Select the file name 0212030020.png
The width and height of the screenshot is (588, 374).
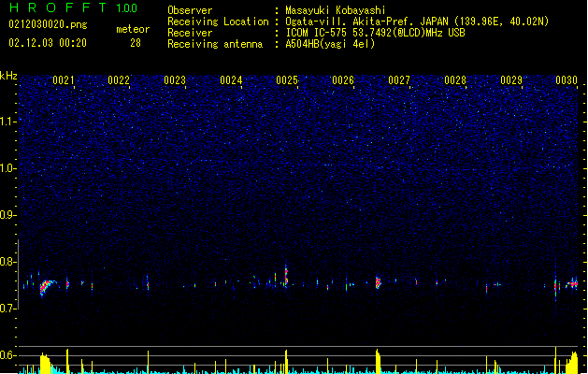(x=48, y=24)
